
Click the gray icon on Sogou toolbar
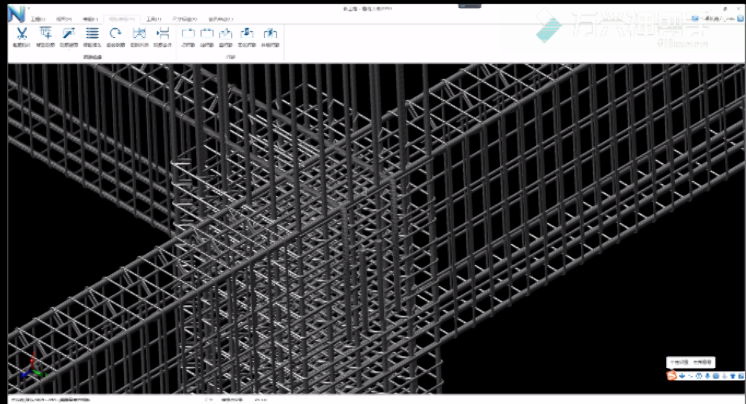pos(725,376)
